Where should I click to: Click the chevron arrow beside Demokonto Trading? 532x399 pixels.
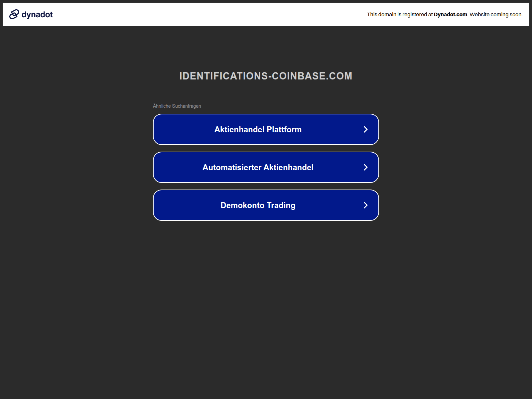tap(365, 205)
